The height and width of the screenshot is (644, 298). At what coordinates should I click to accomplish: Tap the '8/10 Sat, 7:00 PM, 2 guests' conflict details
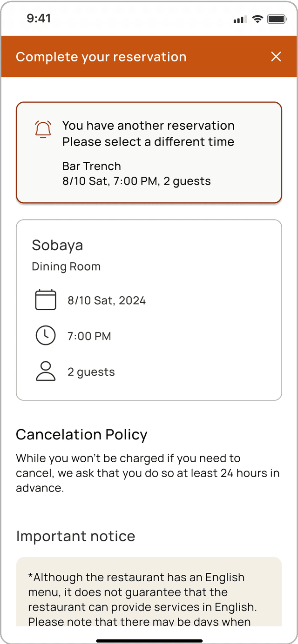pos(136,181)
